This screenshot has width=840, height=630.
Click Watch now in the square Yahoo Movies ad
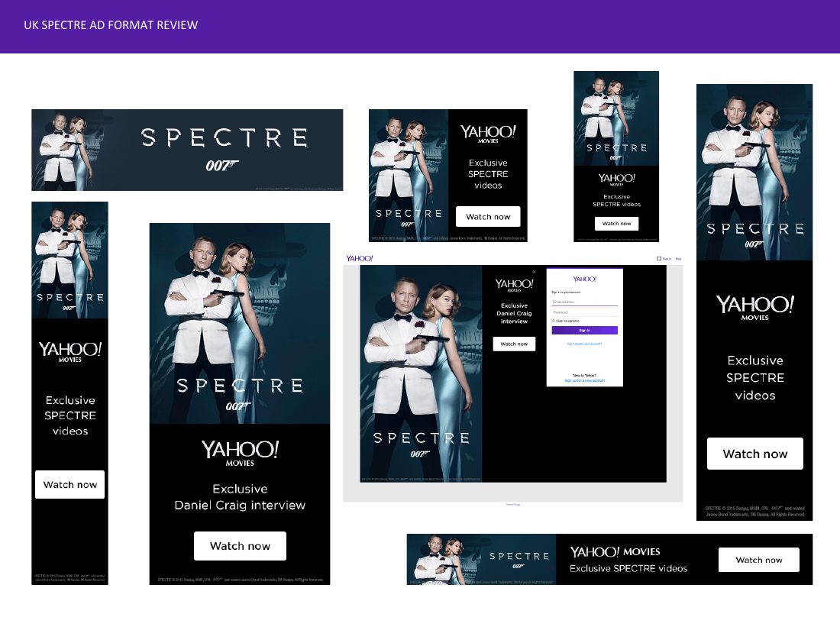pyautogui.click(x=488, y=216)
